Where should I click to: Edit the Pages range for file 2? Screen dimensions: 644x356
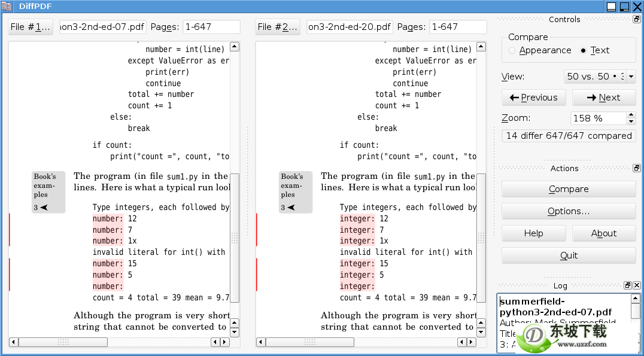pos(458,27)
